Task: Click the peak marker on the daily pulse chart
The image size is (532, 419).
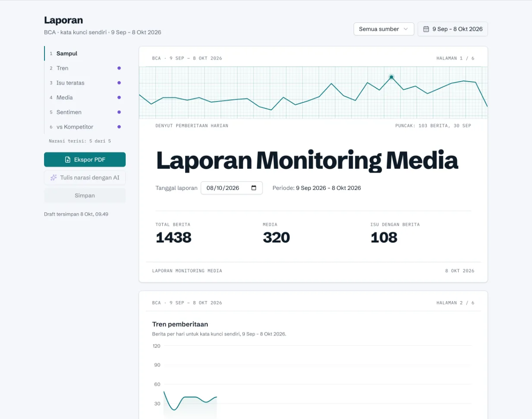Action: 391,77
